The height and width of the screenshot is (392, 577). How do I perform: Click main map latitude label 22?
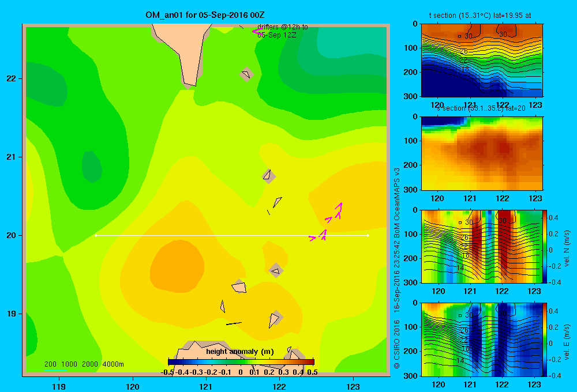click(12, 78)
